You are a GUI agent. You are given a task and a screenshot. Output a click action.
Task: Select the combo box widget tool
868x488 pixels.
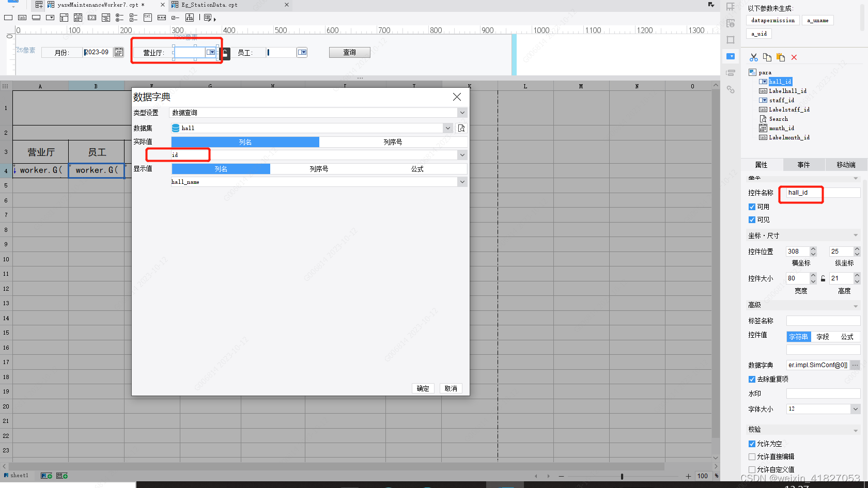coord(50,18)
